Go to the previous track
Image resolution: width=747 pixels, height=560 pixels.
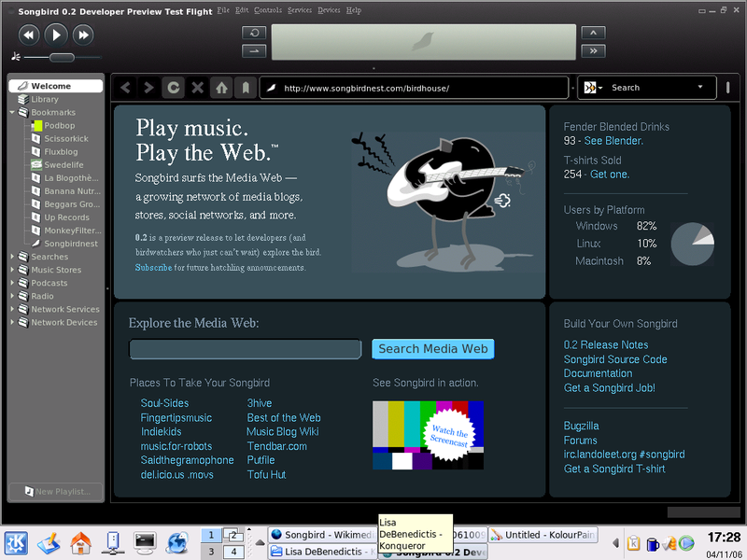coord(29,35)
